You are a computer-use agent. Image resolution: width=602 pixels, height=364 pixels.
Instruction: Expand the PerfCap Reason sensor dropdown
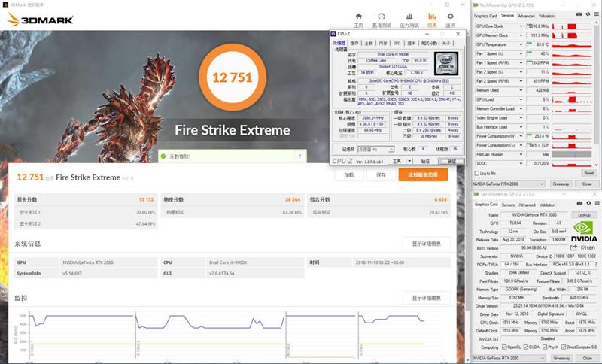(x=521, y=154)
